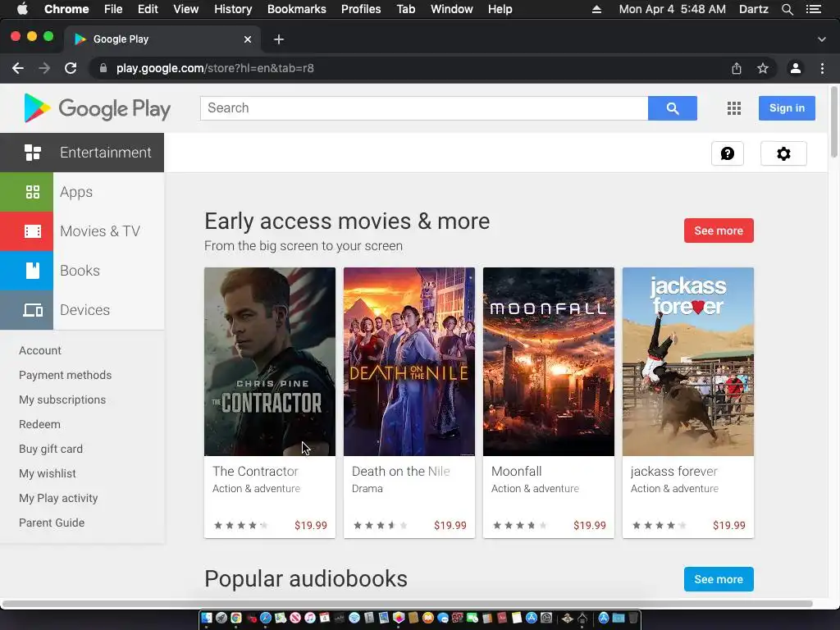Click the Moonfall title text
Screen dimensions: 840x630
[517, 472]
